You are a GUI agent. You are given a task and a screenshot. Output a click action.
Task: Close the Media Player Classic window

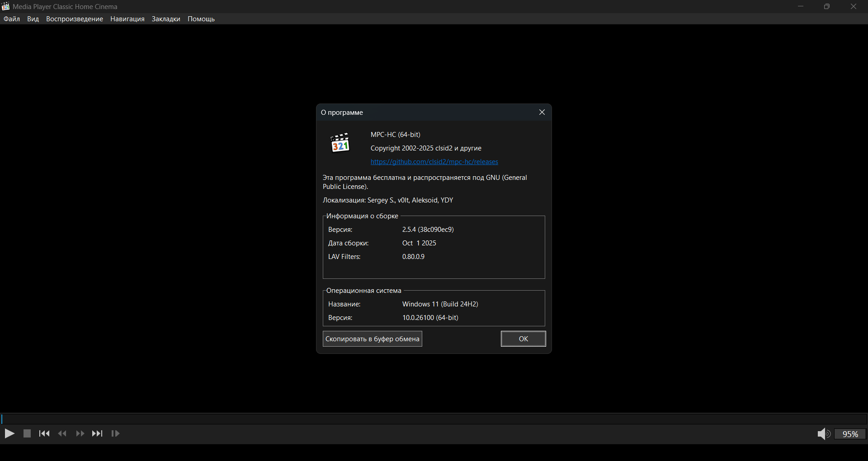pos(854,6)
